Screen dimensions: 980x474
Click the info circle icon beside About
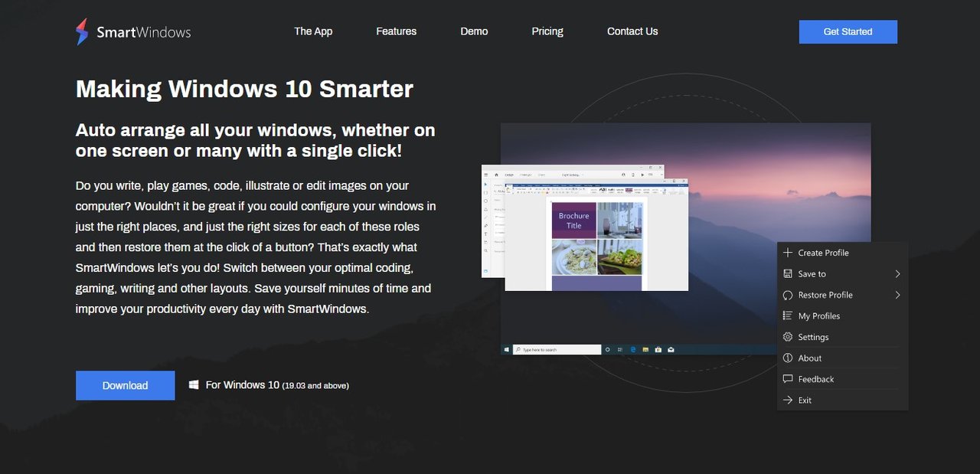[x=788, y=358]
